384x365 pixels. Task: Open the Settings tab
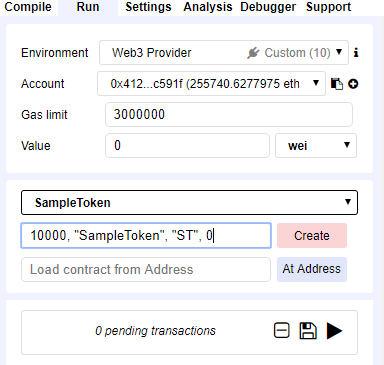click(x=148, y=7)
